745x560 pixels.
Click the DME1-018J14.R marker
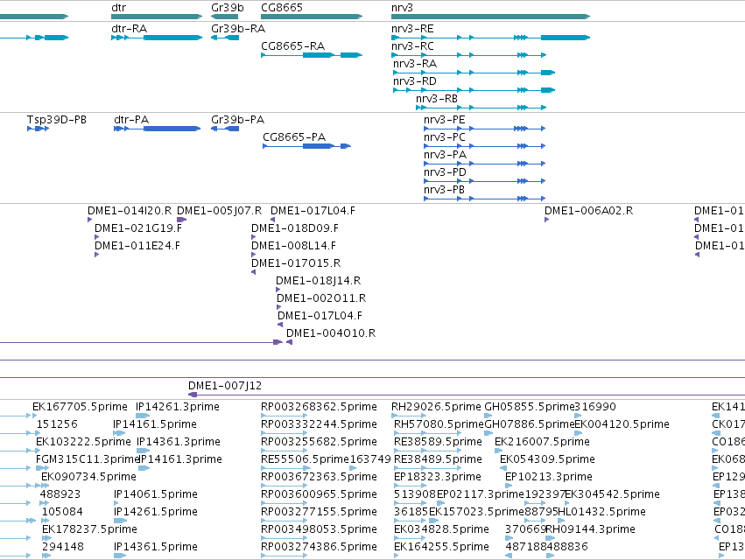pyautogui.click(x=278, y=290)
